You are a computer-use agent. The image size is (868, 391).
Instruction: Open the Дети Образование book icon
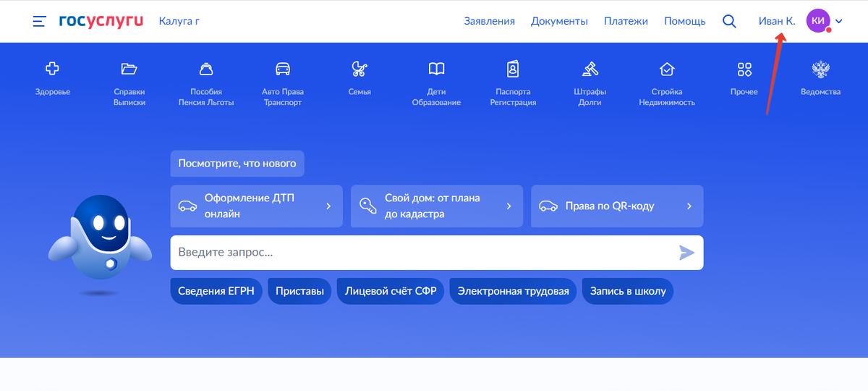pos(436,69)
